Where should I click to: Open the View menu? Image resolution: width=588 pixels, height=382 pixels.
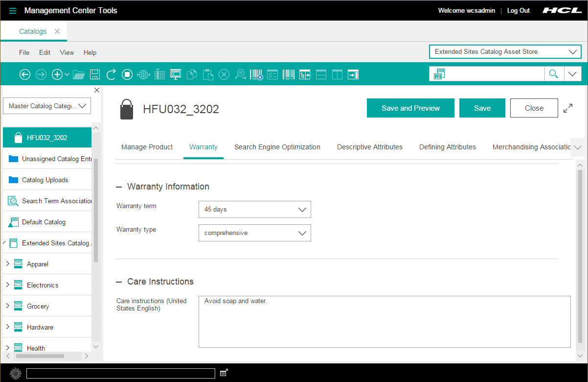pyautogui.click(x=67, y=52)
